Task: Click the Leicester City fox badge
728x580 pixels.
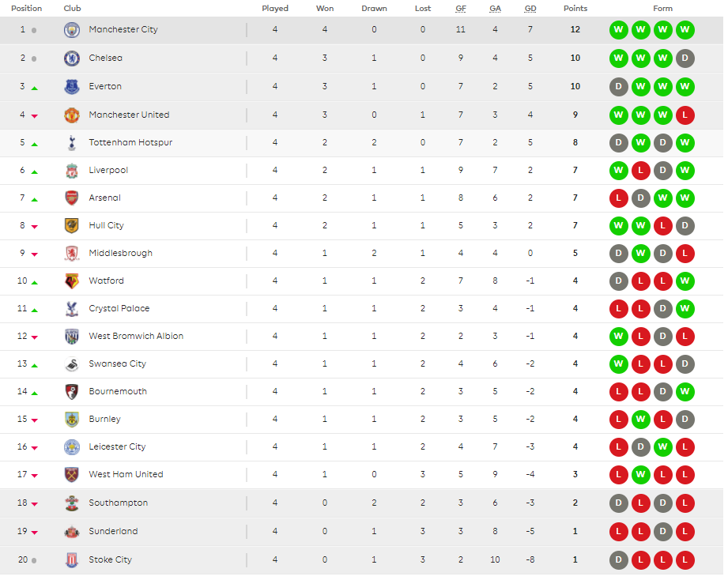Action: [x=71, y=446]
